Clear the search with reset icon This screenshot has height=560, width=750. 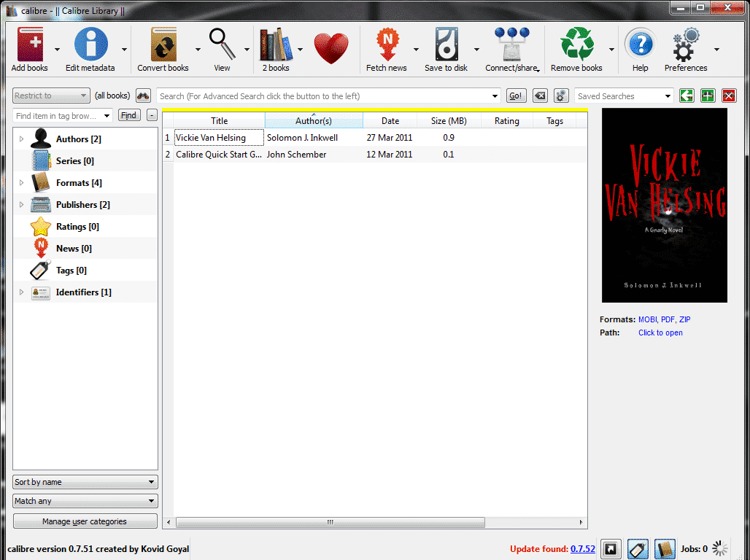(540, 96)
